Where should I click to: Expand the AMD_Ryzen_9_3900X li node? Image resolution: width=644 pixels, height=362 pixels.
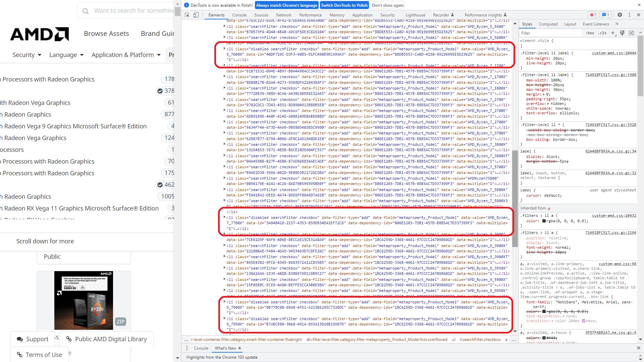click(x=224, y=245)
